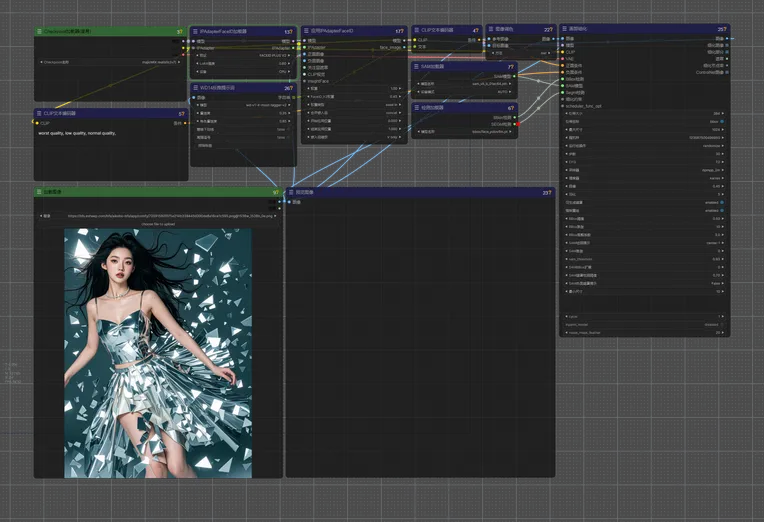Open the 图像调色 node menu icon

[x=491, y=29]
